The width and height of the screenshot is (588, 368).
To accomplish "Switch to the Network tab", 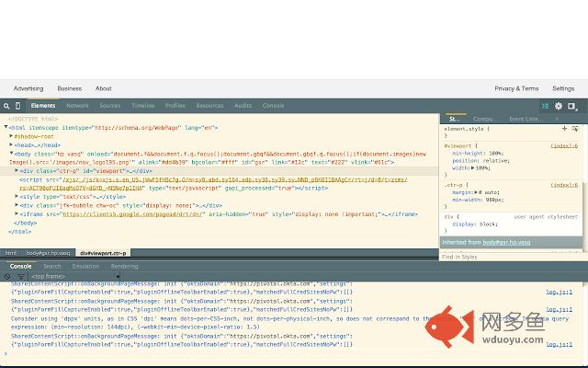I will tap(77, 106).
